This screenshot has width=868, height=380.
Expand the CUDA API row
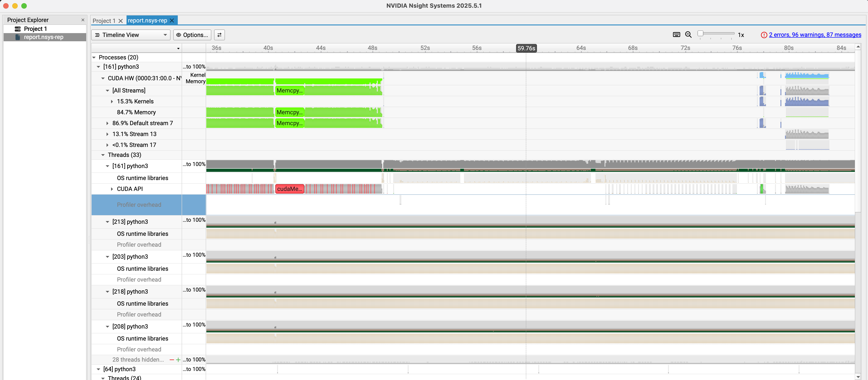[x=112, y=189]
